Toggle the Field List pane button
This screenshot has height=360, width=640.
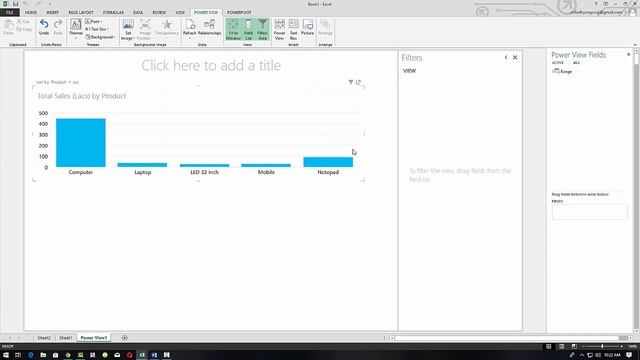tap(248, 29)
